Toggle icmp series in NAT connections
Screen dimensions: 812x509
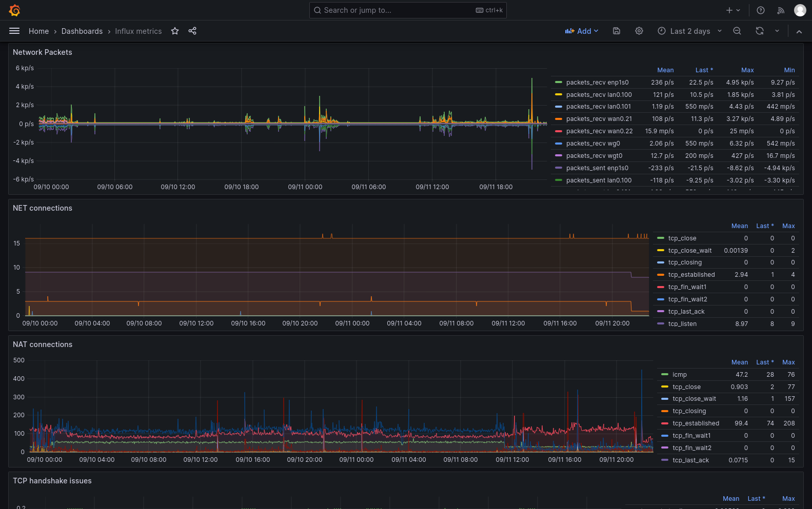click(679, 375)
